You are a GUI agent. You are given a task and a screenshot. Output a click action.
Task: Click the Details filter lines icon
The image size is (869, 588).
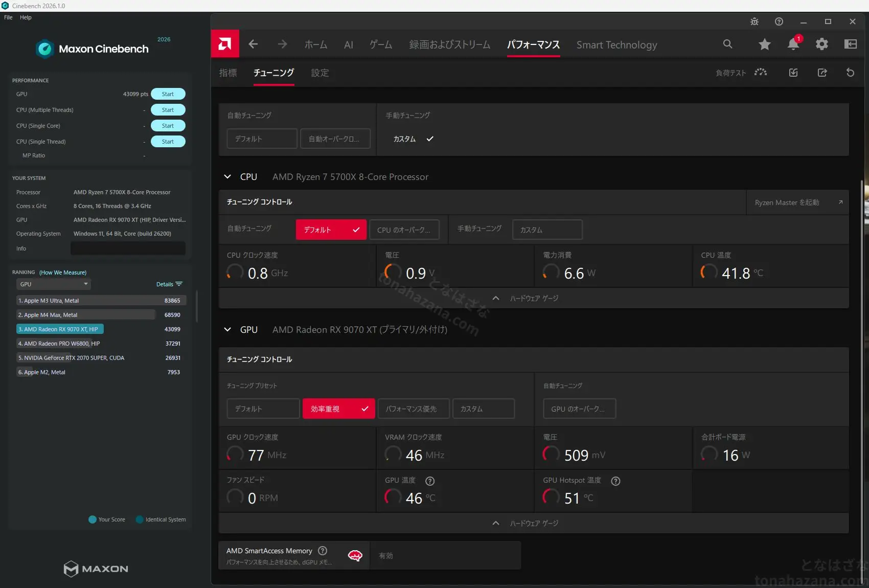(179, 284)
